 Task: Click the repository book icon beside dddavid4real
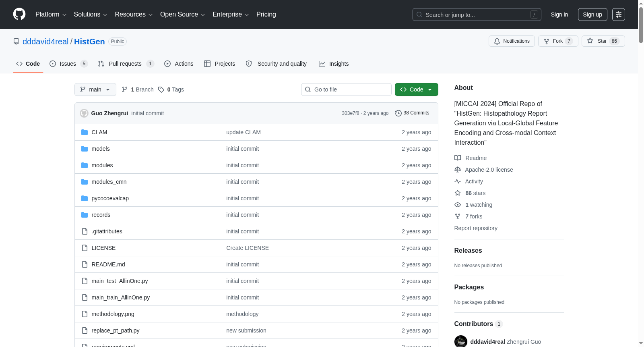coord(16,42)
